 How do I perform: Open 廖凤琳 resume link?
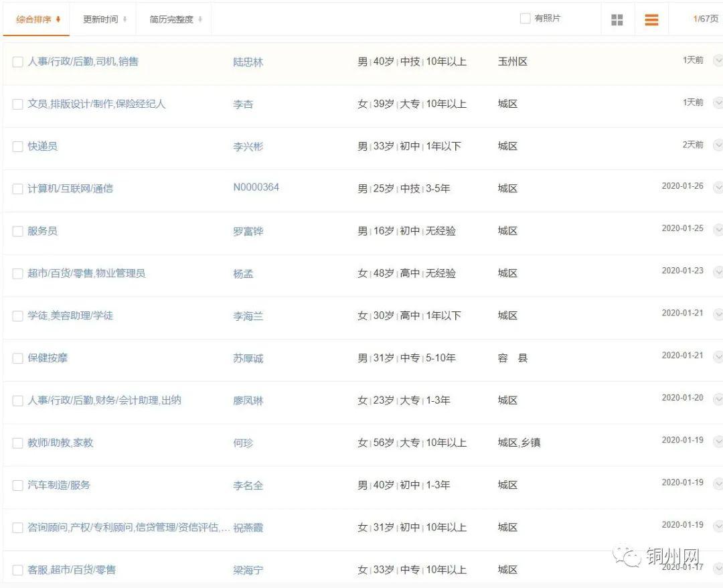pyautogui.click(x=248, y=401)
